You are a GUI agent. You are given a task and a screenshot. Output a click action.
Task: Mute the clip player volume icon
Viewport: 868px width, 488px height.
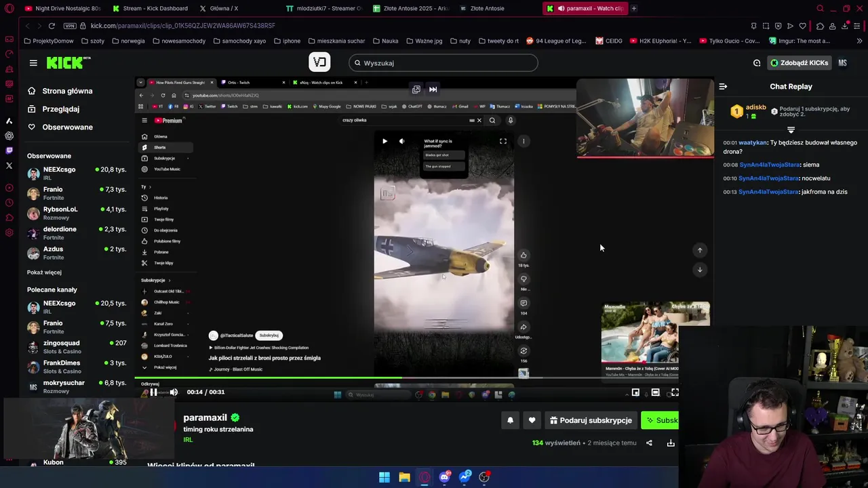click(x=174, y=392)
